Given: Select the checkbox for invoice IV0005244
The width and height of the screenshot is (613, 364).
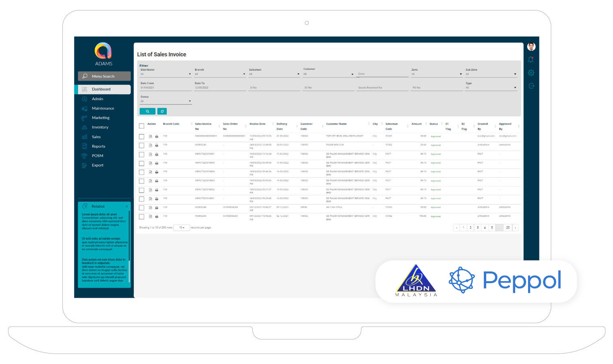Looking at the screenshot, I should click(x=142, y=208).
